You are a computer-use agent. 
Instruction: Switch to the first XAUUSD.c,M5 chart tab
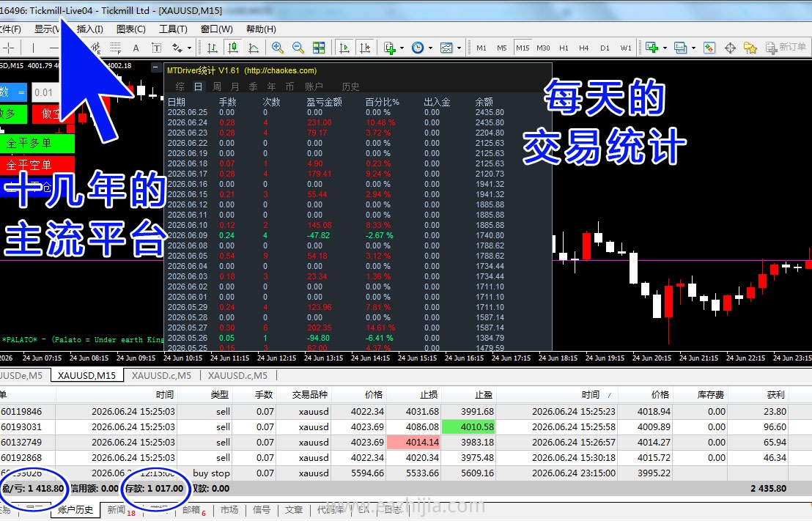pos(161,375)
